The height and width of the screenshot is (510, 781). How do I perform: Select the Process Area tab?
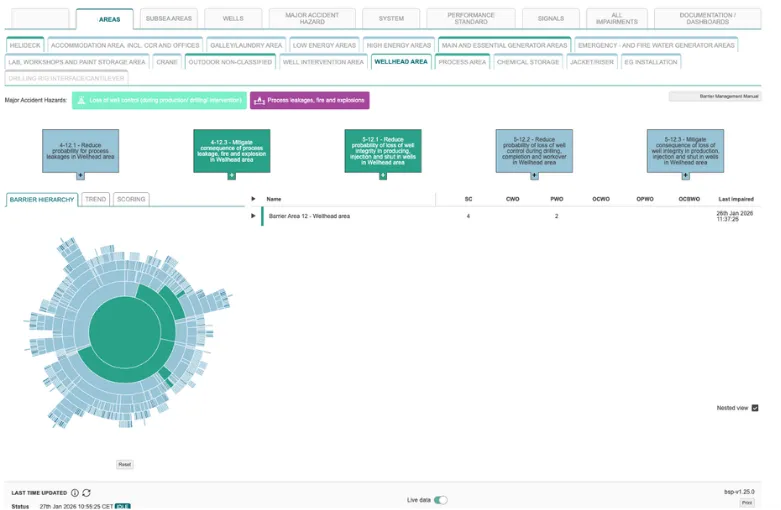tap(462, 62)
